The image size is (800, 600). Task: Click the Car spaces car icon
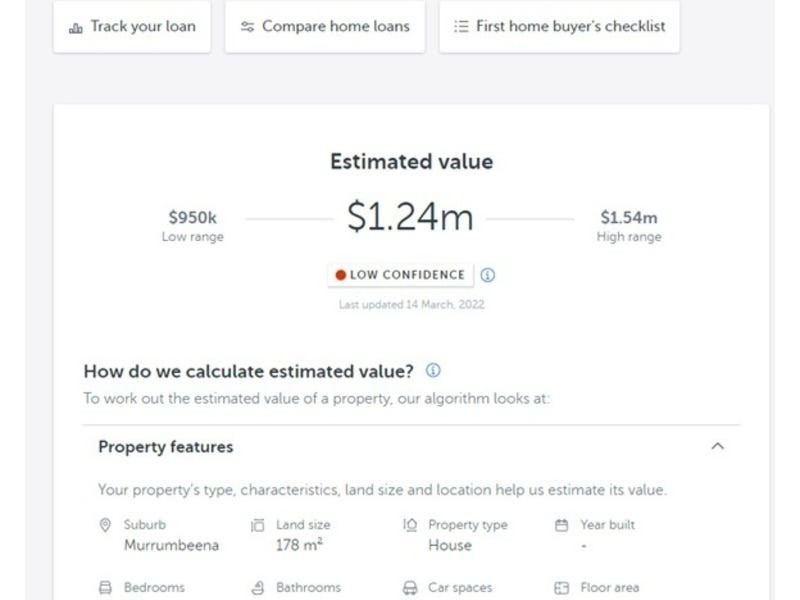[x=409, y=588]
